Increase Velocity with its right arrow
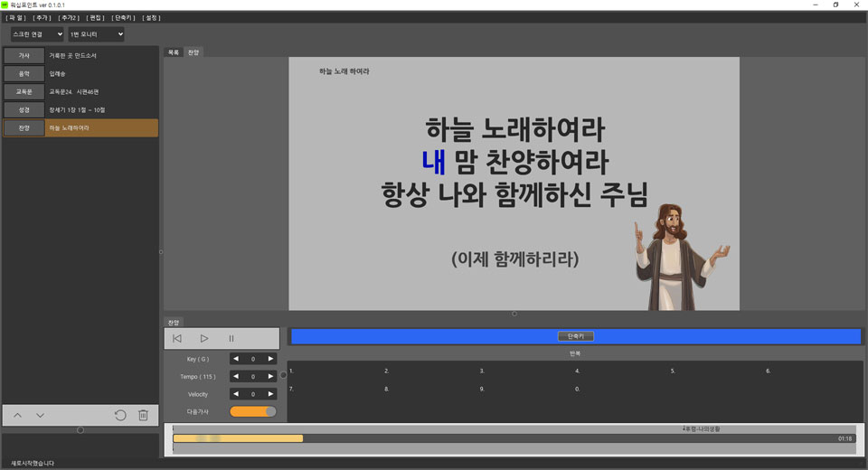868x470 pixels. pyautogui.click(x=270, y=394)
